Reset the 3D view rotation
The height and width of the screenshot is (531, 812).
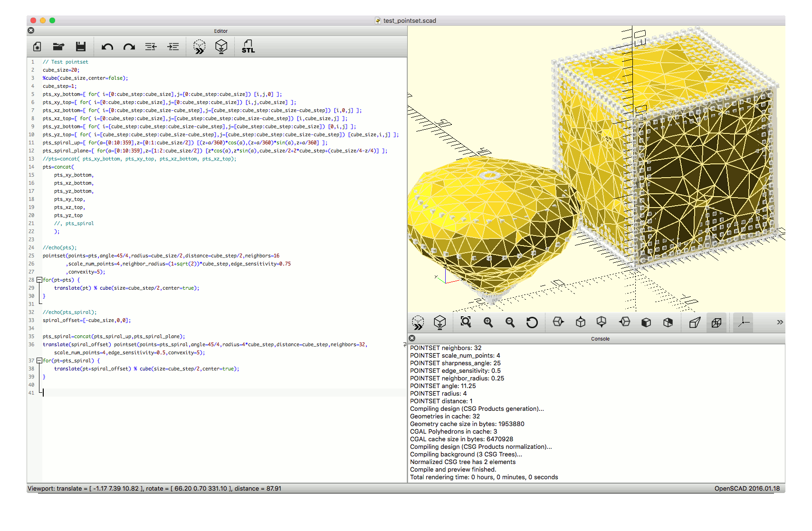pos(532,322)
